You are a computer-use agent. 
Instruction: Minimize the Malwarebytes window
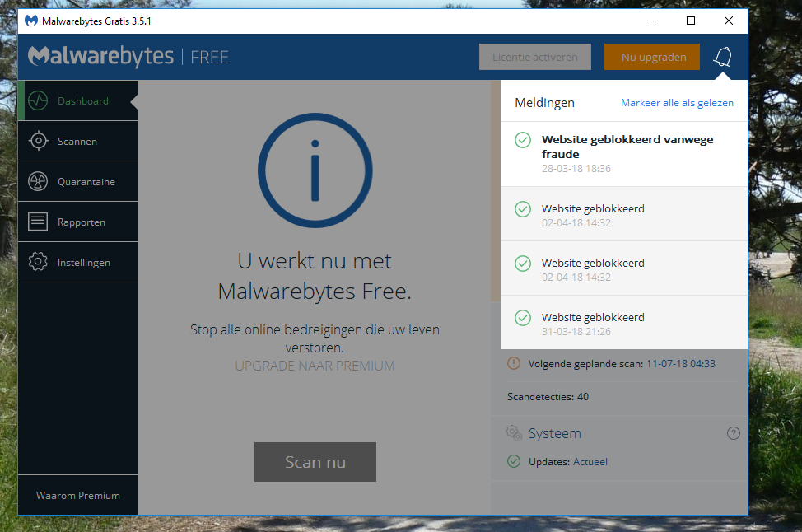coord(654,21)
